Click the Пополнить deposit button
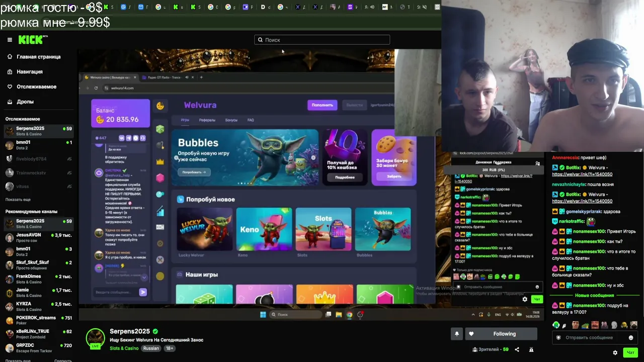 (322, 105)
